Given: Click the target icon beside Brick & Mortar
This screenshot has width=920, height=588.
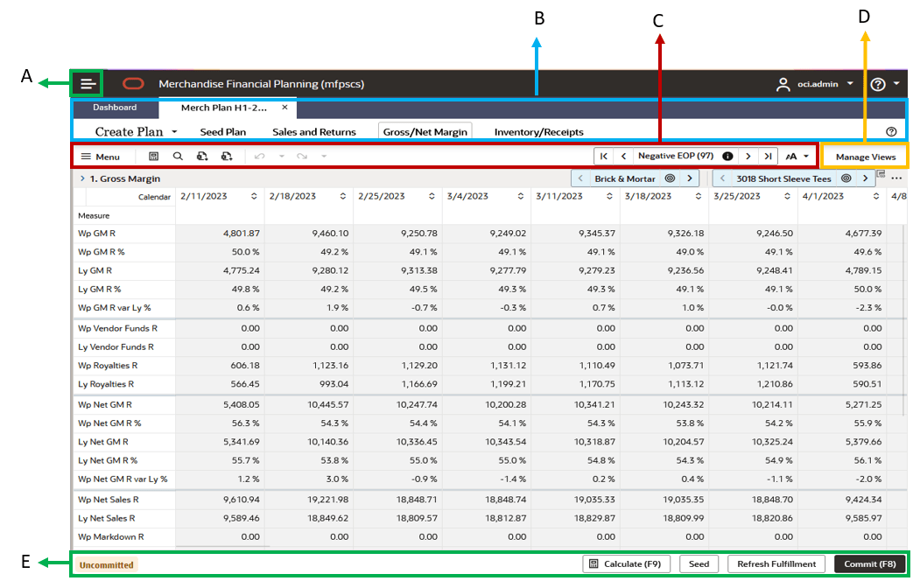Looking at the screenshot, I should click(x=670, y=178).
